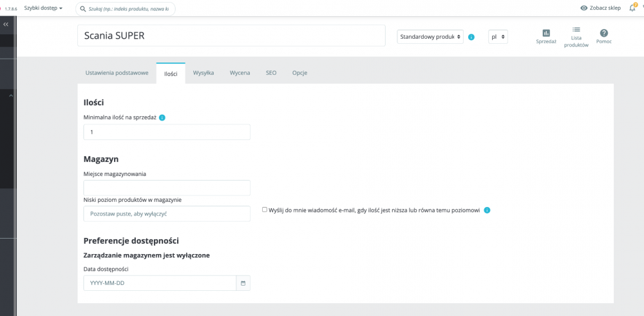Enable email alert for low stock checkbox
Image resolution: width=644 pixels, height=316 pixels.
(x=265, y=210)
